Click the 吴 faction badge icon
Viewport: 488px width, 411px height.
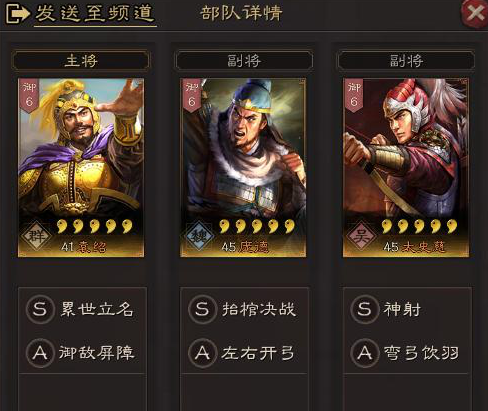(x=362, y=236)
